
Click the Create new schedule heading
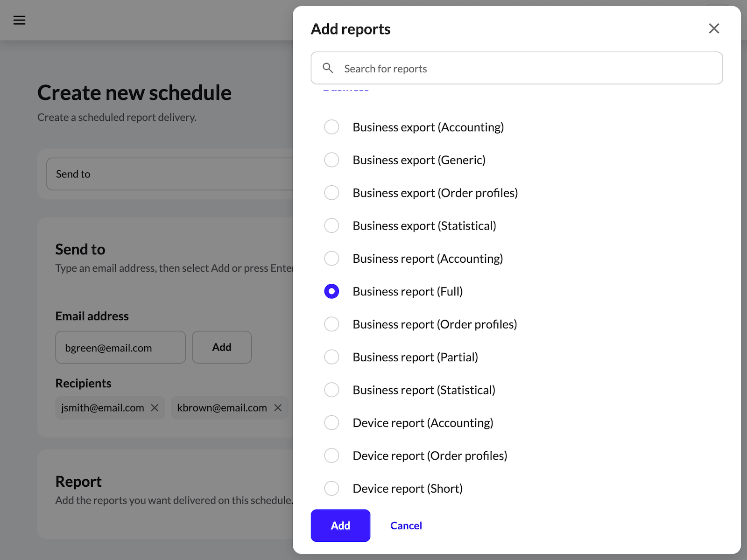134,92
